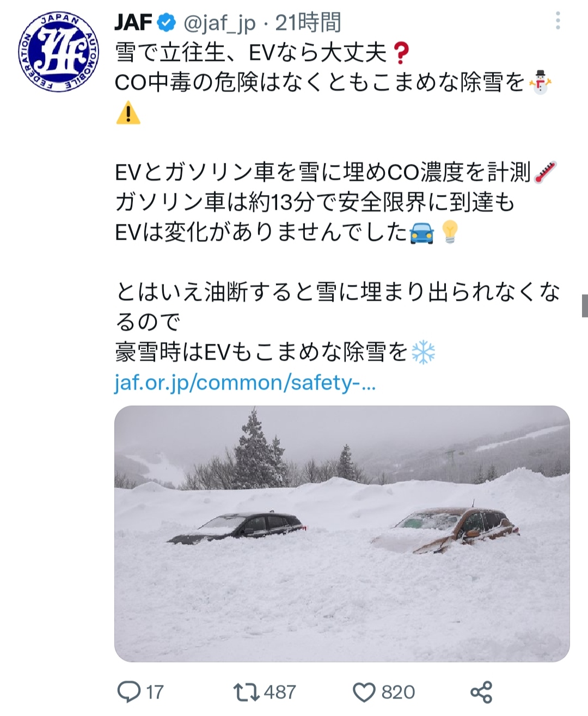Click the reply speech bubble icon

[129, 692]
